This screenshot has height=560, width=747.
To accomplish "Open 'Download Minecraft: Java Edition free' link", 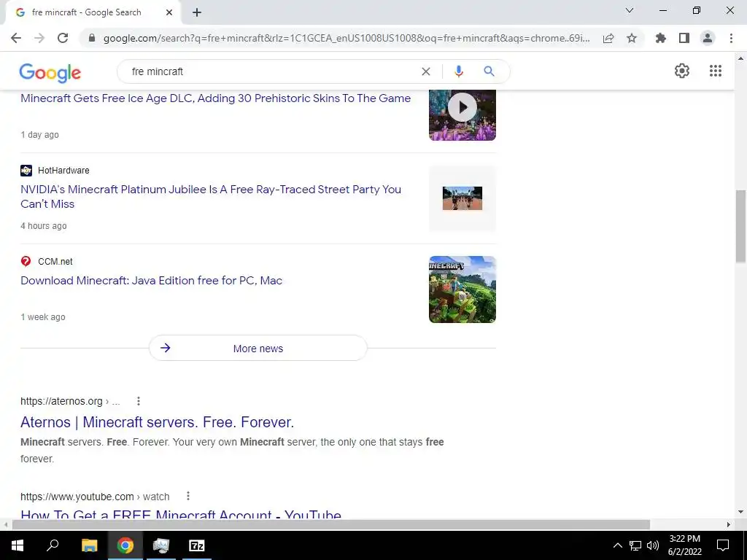I will coord(151,281).
